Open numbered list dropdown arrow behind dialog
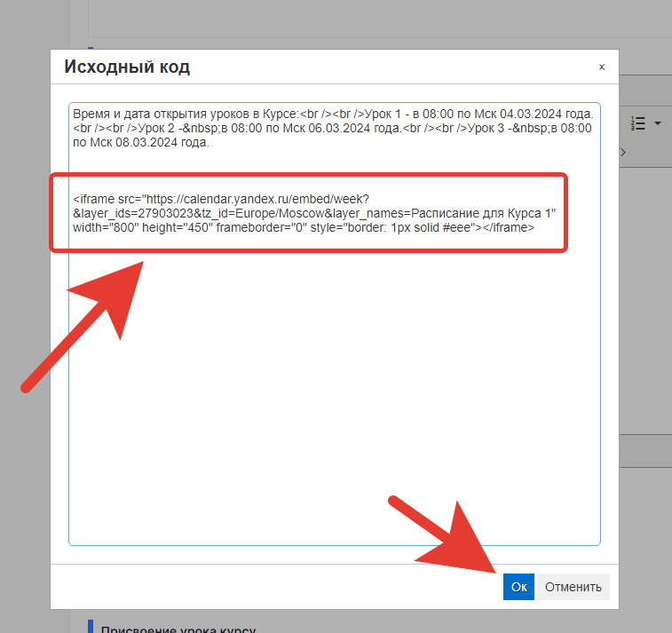The height and width of the screenshot is (633, 672). pos(658,123)
